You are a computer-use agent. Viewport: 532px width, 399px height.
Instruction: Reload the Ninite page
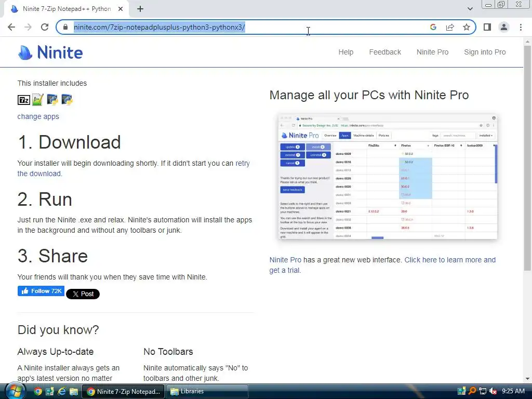point(45,27)
